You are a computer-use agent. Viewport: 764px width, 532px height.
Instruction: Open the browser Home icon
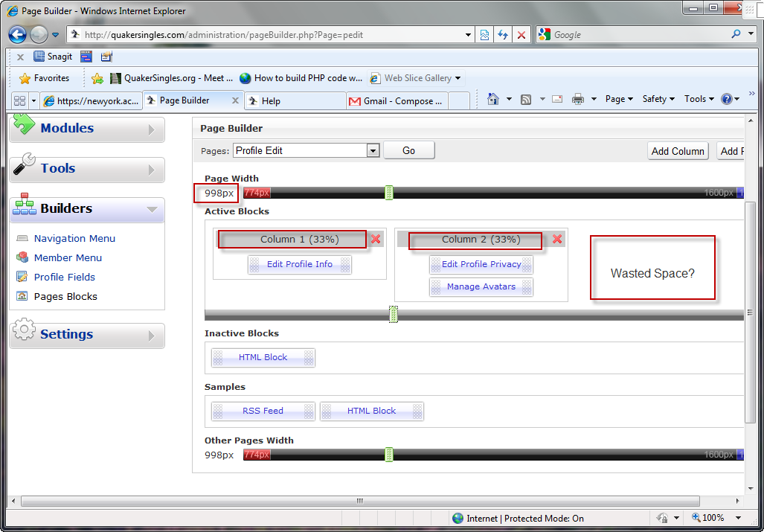tap(492, 99)
